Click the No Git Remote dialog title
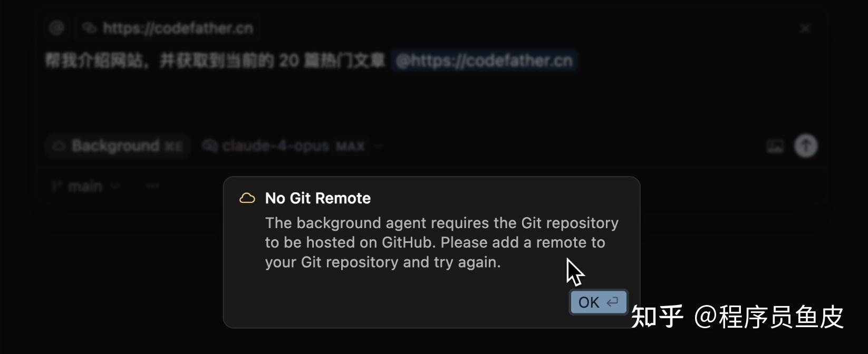 pyautogui.click(x=318, y=198)
